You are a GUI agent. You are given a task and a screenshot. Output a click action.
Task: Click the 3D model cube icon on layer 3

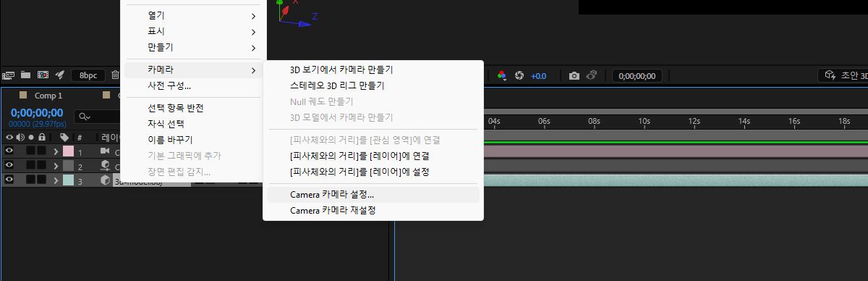[105, 180]
